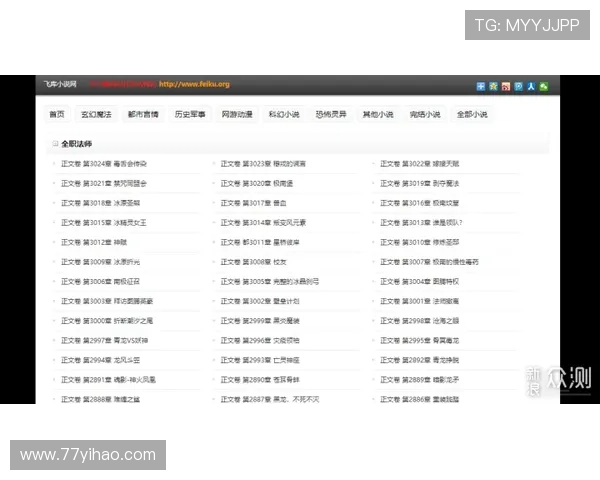Open the http://www.feiku.org link
600x480 pixels.
tap(194, 84)
